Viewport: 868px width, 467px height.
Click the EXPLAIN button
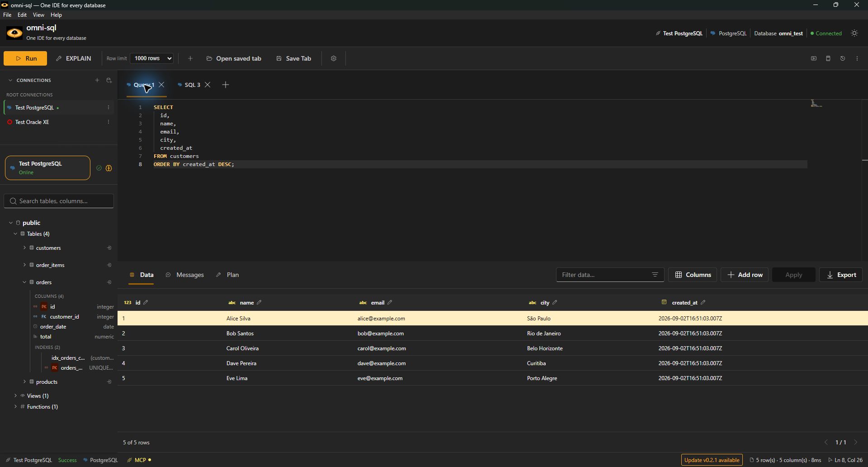[74, 58]
